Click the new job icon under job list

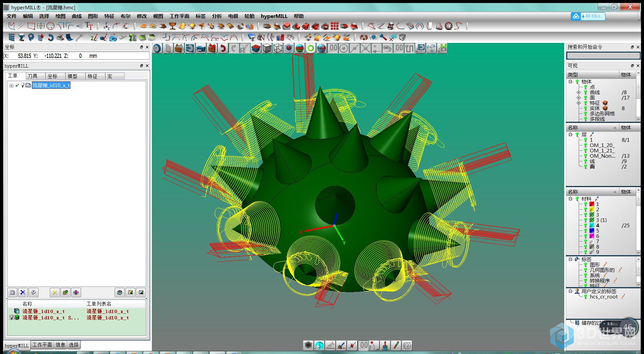pyautogui.click(x=12, y=292)
